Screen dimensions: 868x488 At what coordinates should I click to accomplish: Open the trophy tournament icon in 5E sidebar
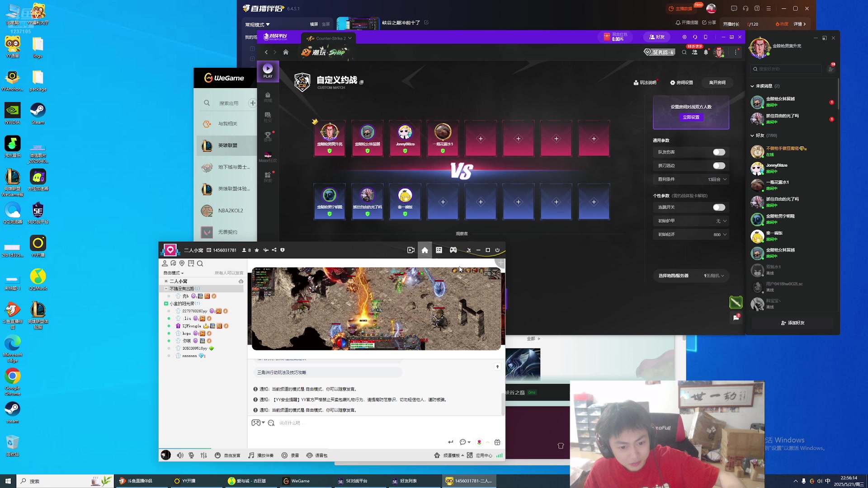[268, 136]
